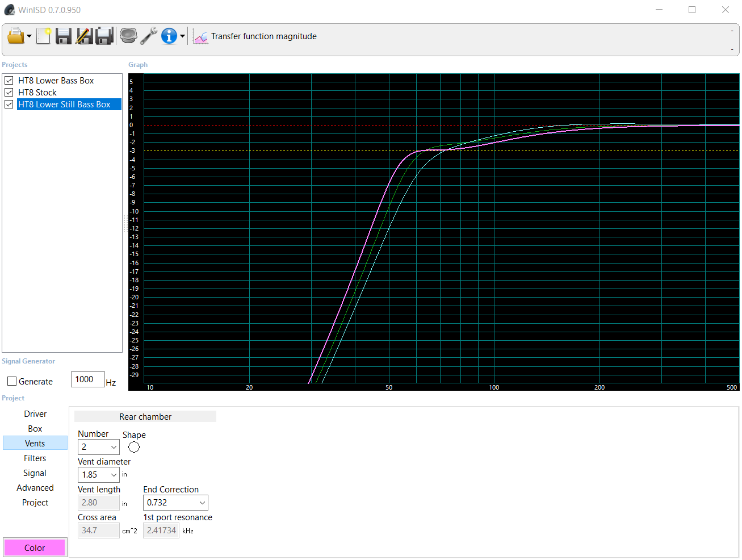Save all projects with the stacked floppies icon
The height and width of the screenshot is (560, 742).
point(104,36)
